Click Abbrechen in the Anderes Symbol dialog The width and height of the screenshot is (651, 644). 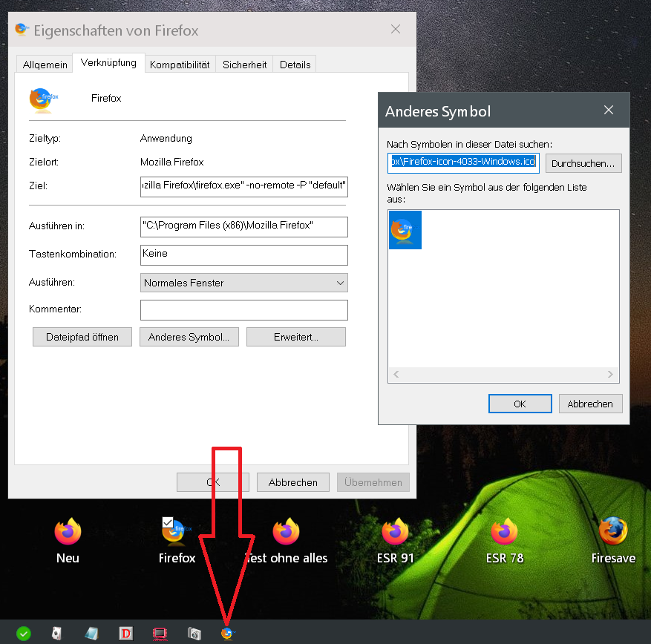pyautogui.click(x=590, y=404)
